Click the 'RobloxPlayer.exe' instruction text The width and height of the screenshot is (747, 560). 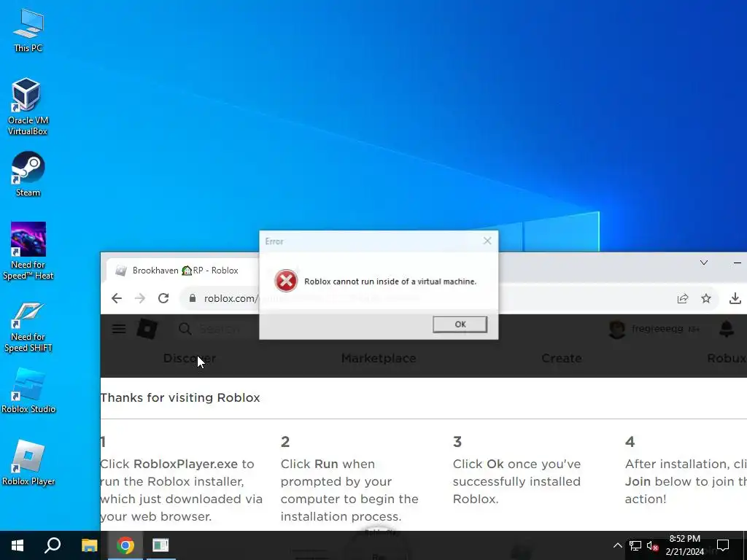[186, 464]
